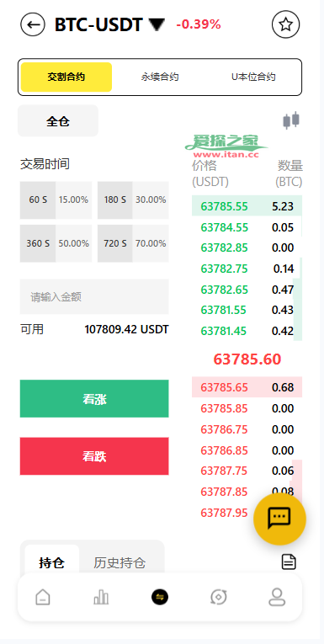Switch to the U本位合约 tab
Viewport: 324px width, 644px height.
pyautogui.click(x=253, y=77)
